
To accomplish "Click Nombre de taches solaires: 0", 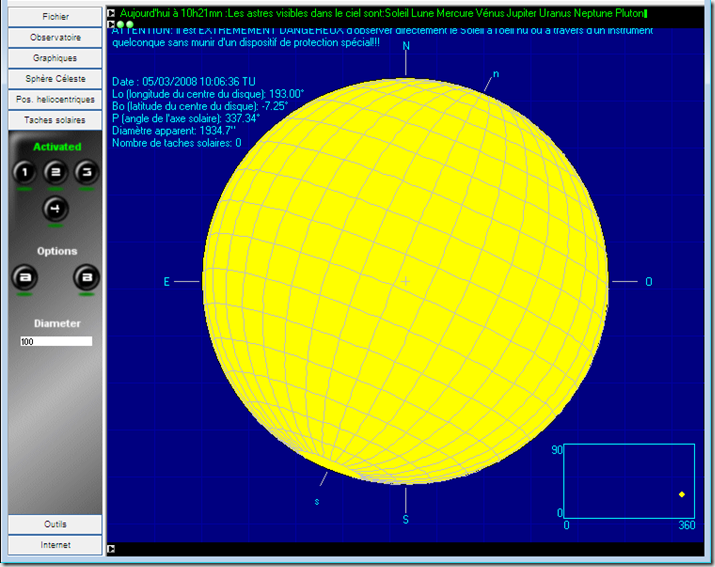I will [x=176, y=143].
